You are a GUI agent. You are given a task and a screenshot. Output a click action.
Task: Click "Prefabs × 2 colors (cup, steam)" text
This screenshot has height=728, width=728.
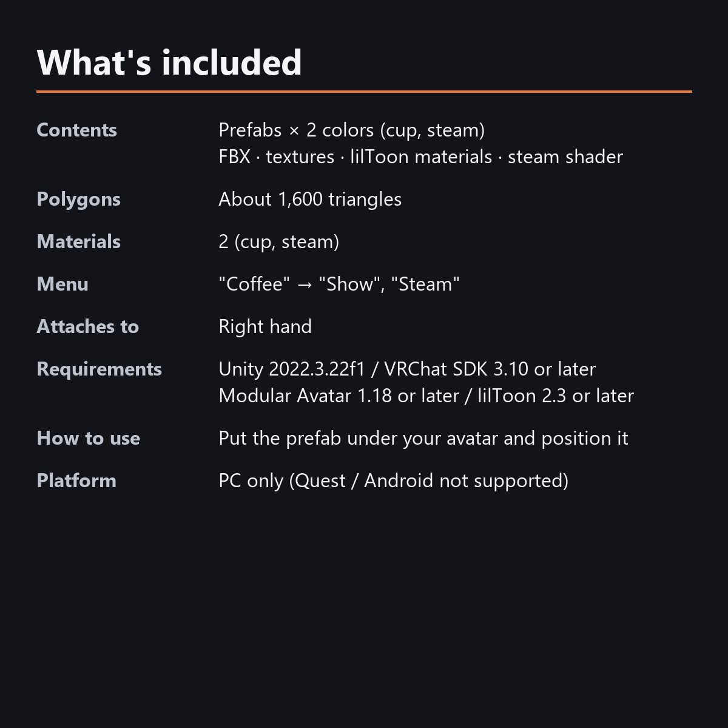(352, 130)
